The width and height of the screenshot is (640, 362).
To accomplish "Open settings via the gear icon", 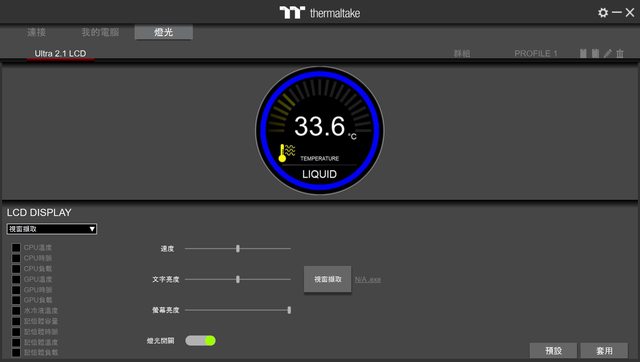I will pos(603,13).
